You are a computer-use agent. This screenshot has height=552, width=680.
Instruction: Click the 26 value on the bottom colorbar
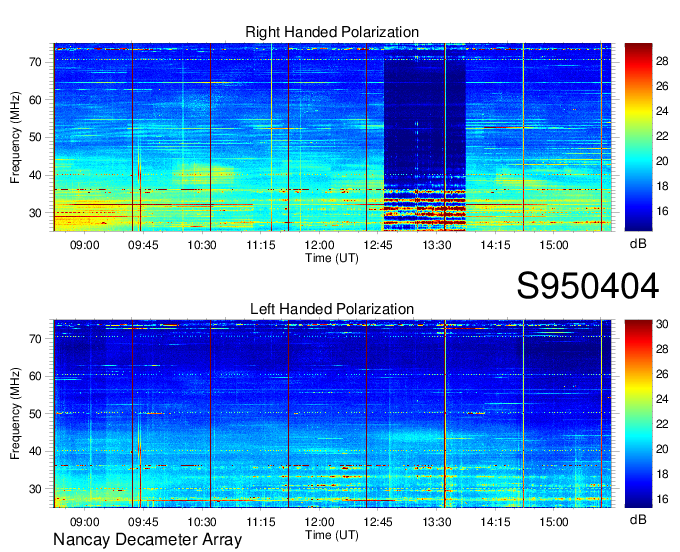[x=662, y=374]
